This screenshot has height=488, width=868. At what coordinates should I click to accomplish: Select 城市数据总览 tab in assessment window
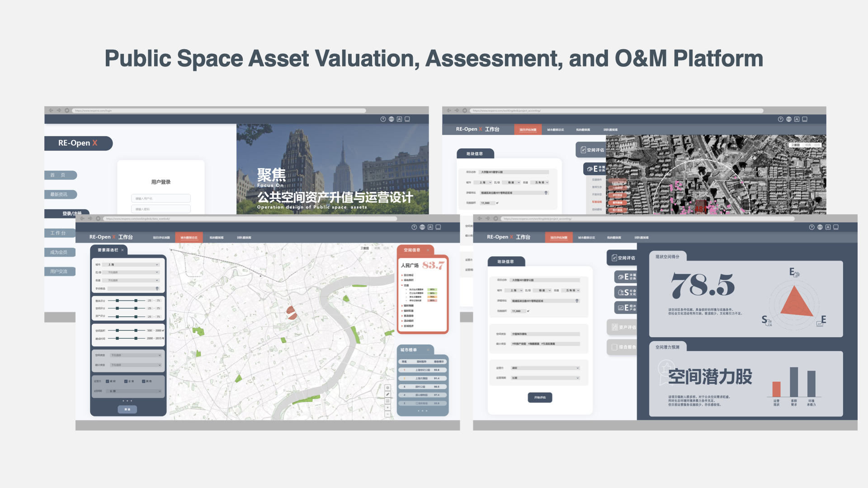[x=586, y=238]
